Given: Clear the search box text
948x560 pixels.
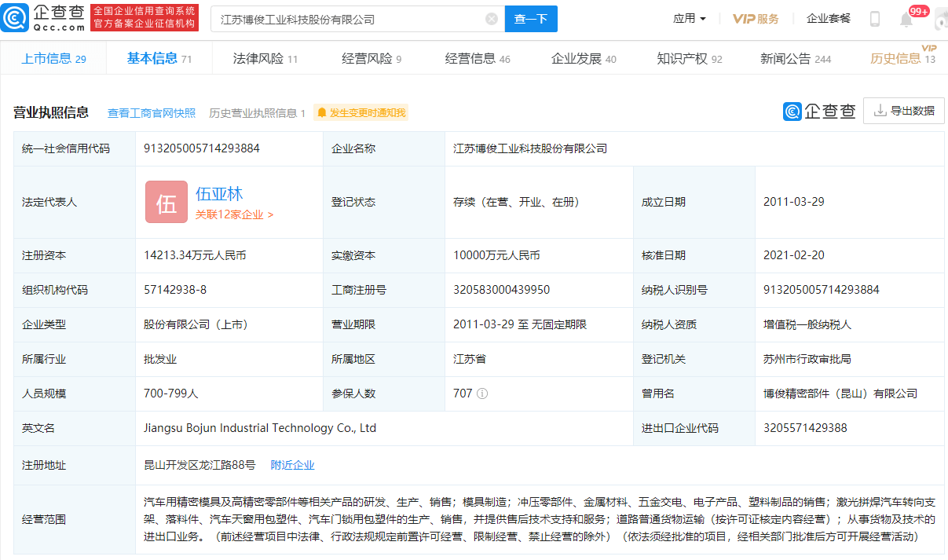Looking at the screenshot, I should 491,19.
